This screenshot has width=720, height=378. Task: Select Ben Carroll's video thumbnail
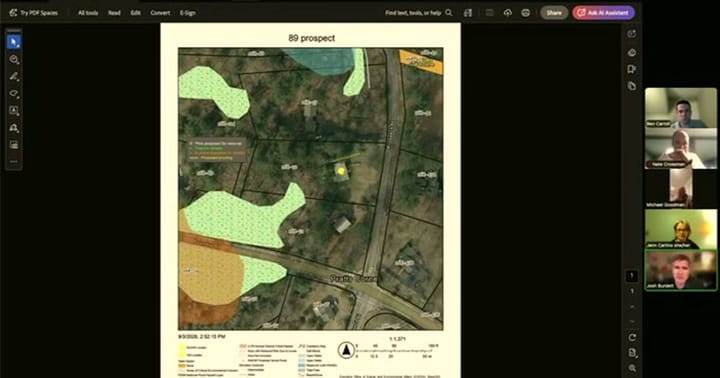(681, 108)
